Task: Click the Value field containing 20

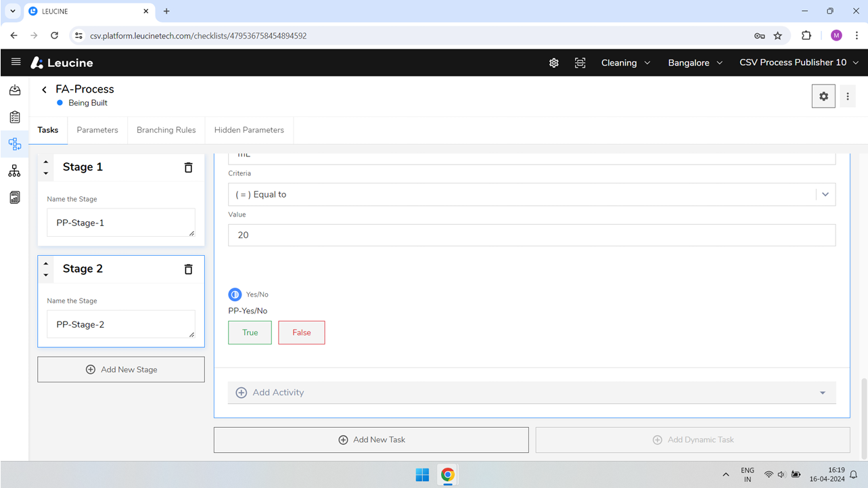Action: point(532,235)
